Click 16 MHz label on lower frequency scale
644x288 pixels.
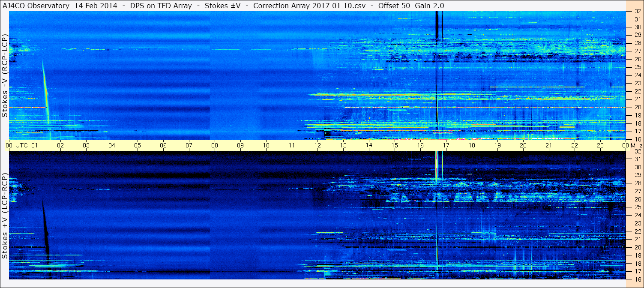click(x=637, y=279)
